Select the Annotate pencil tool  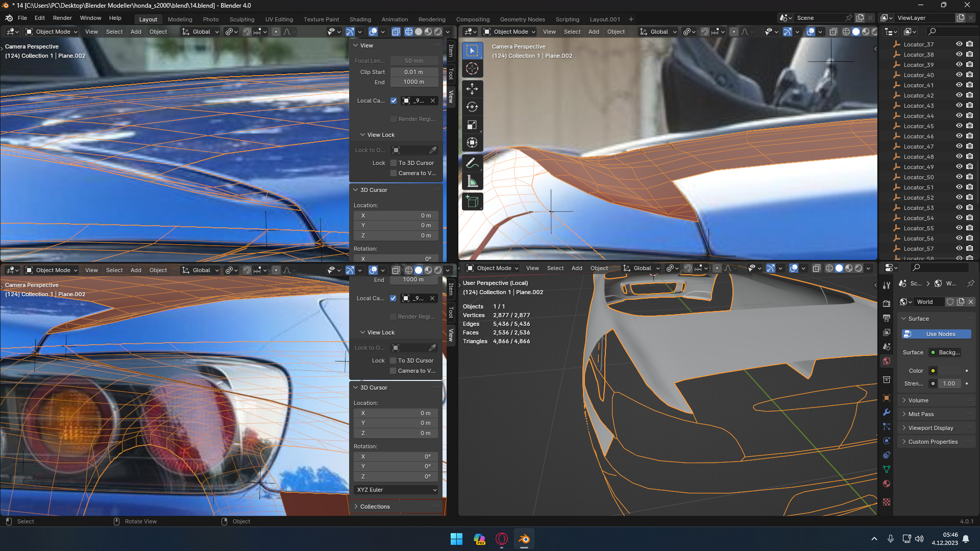click(472, 163)
